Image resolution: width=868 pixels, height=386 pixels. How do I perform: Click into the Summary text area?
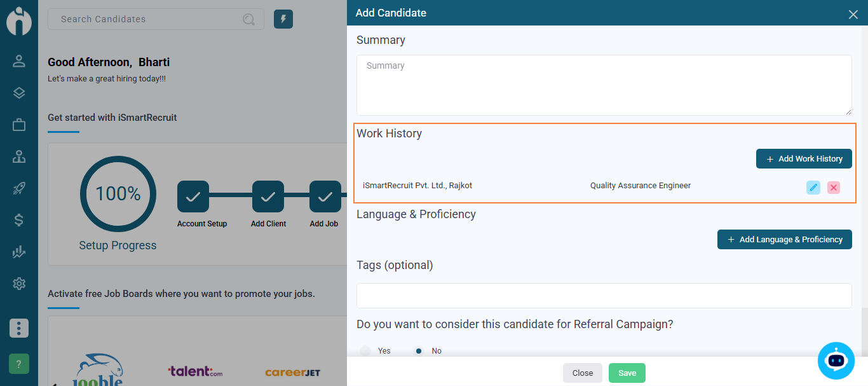pos(604,85)
